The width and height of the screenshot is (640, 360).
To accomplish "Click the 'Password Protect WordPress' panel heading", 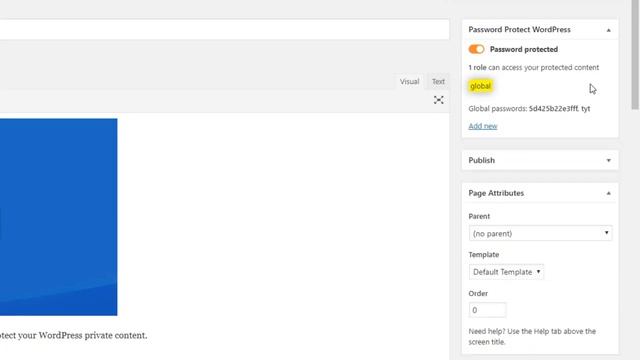I will [x=520, y=29].
